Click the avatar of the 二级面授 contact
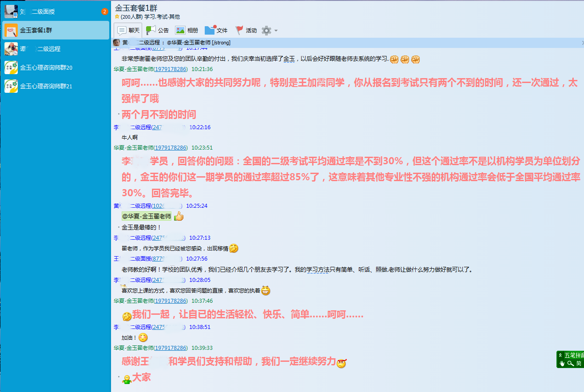 tap(11, 12)
